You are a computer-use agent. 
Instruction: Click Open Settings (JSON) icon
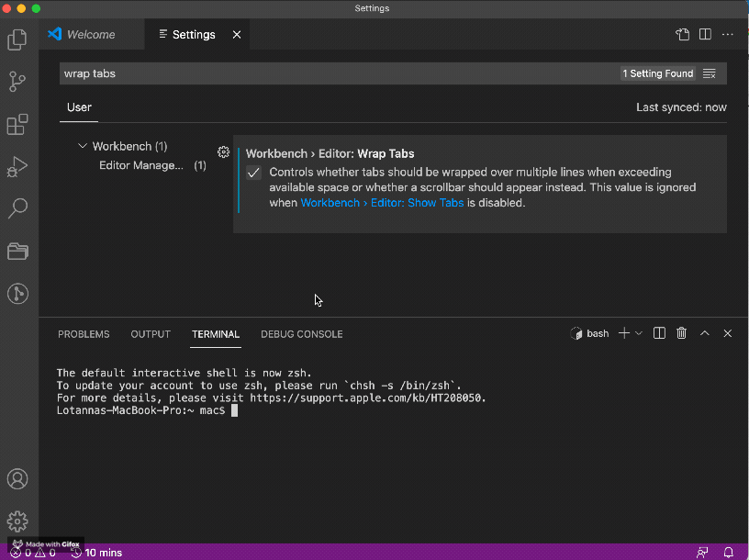[x=683, y=34]
